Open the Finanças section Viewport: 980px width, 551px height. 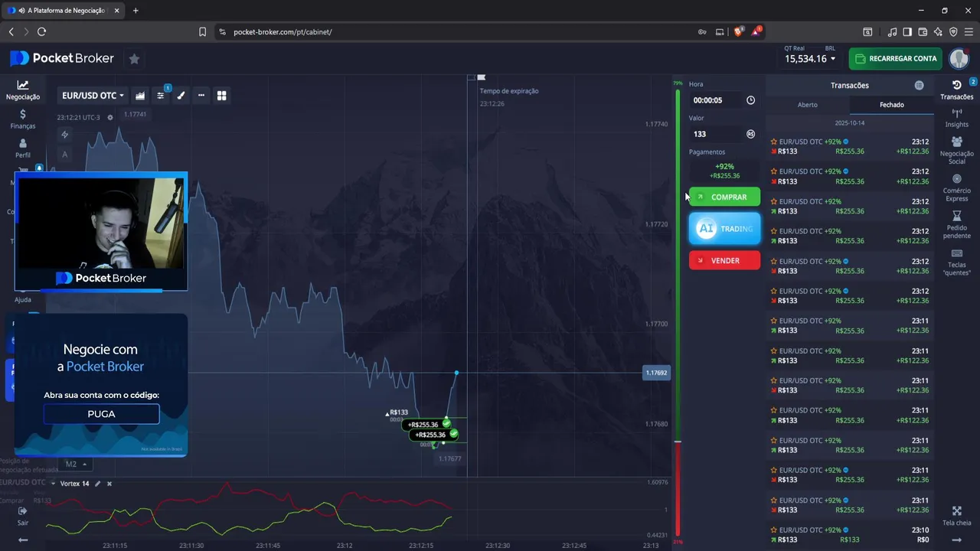[x=23, y=119]
